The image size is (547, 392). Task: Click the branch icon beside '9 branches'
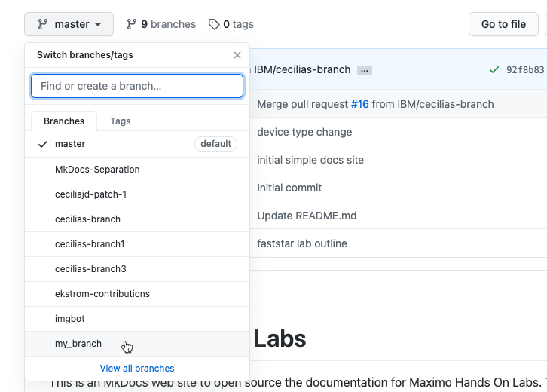point(132,24)
